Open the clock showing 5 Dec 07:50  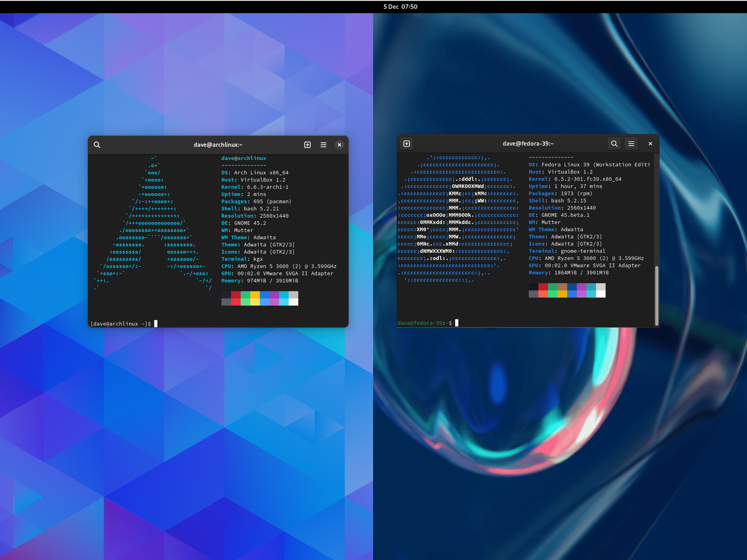[400, 7]
